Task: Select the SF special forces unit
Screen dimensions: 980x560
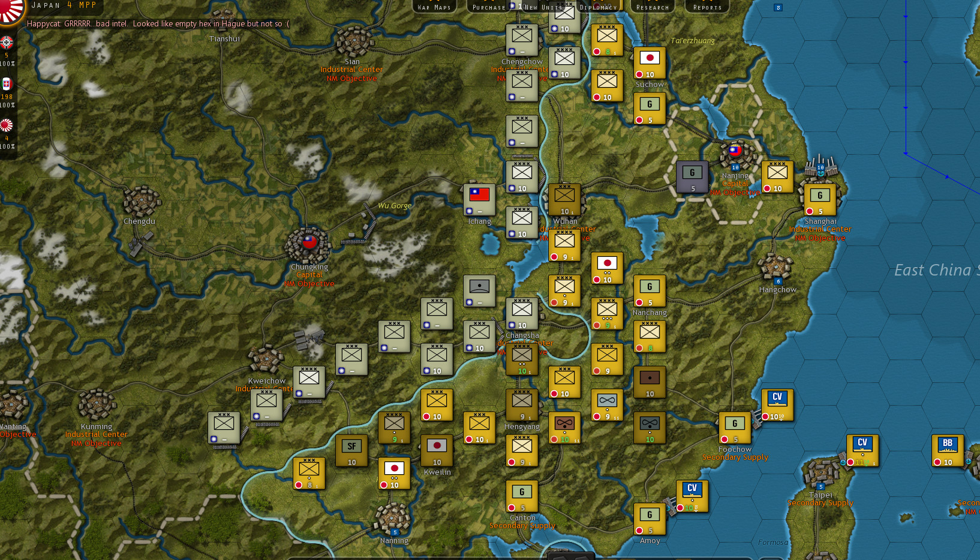Action: click(351, 451)
